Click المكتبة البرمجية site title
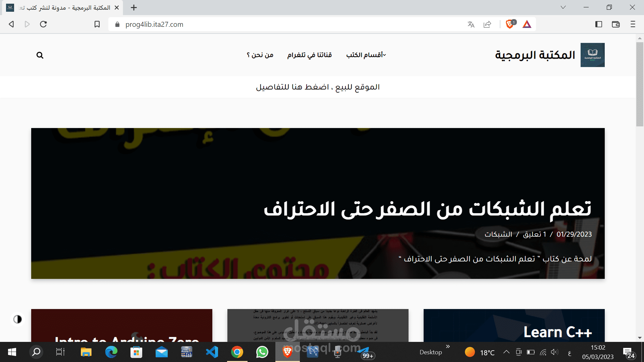The width and height of the screenshot is (644, 362). pos(535,55)
